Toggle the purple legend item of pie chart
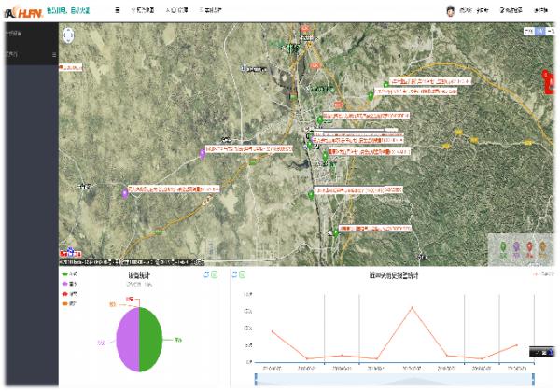The width and height of the screenshot is (560, 392). pyautogui.click(x=67, y=283)
